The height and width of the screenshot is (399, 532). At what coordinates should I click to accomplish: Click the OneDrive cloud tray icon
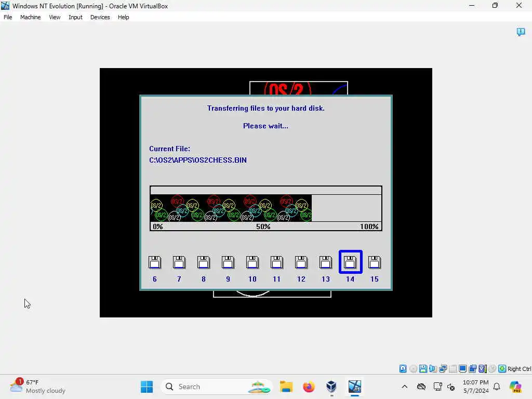tap(421, 387)
